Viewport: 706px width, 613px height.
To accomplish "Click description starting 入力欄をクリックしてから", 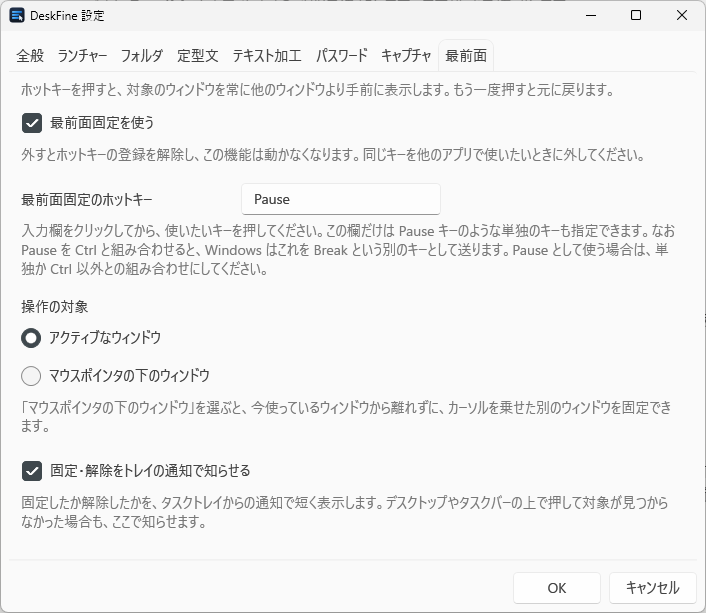I will click(348, 250).
